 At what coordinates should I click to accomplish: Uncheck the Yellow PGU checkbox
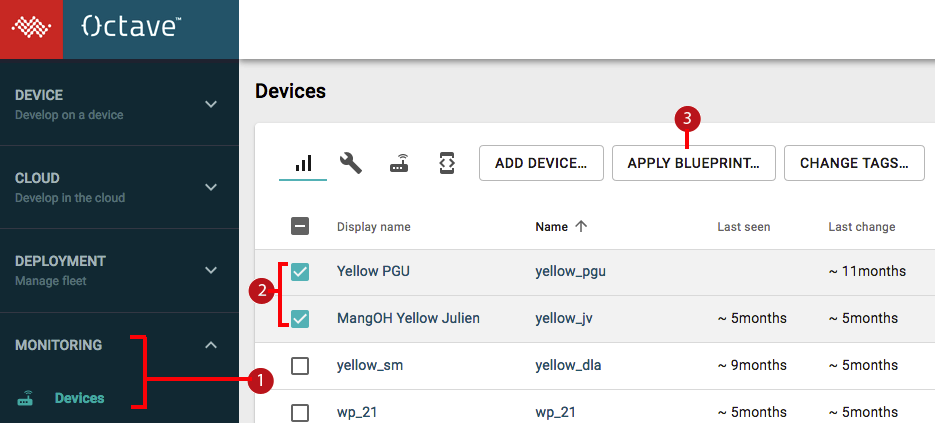tap(300, 272)
